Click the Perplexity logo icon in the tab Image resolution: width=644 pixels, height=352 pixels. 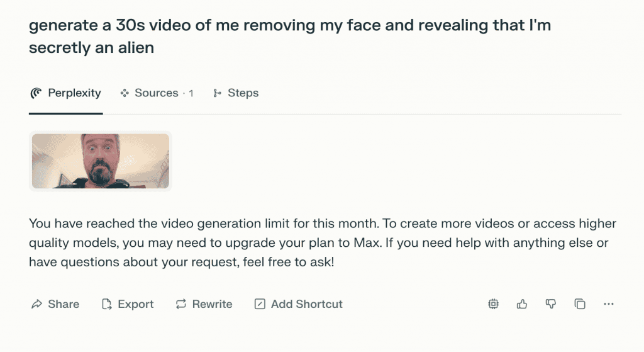pos(36,93)
